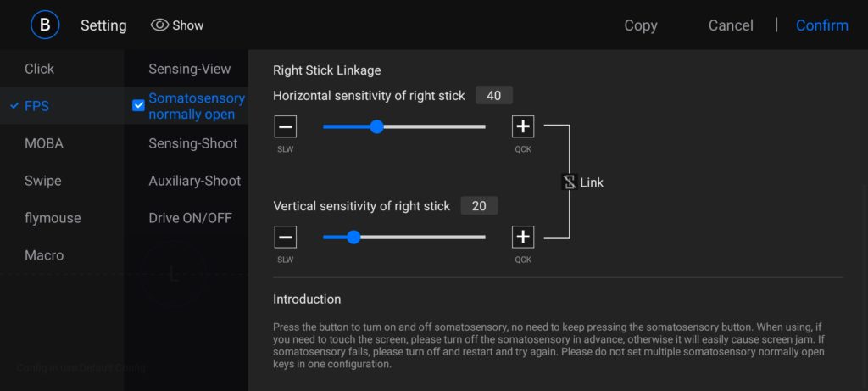Image resolution: width=868 pixels, height=391 pixels.
Task: Decrease vertical sensitivity with minus button
Action: (x=286, y=237)
